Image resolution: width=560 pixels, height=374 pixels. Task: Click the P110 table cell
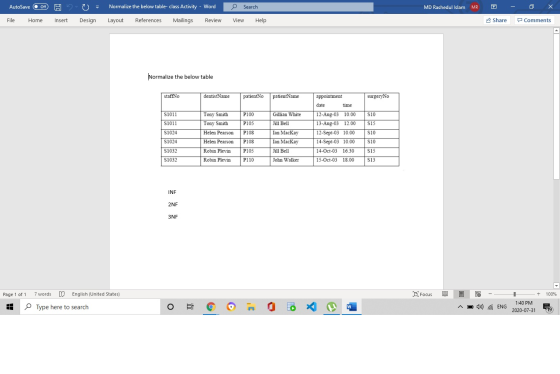click(255, 160)
